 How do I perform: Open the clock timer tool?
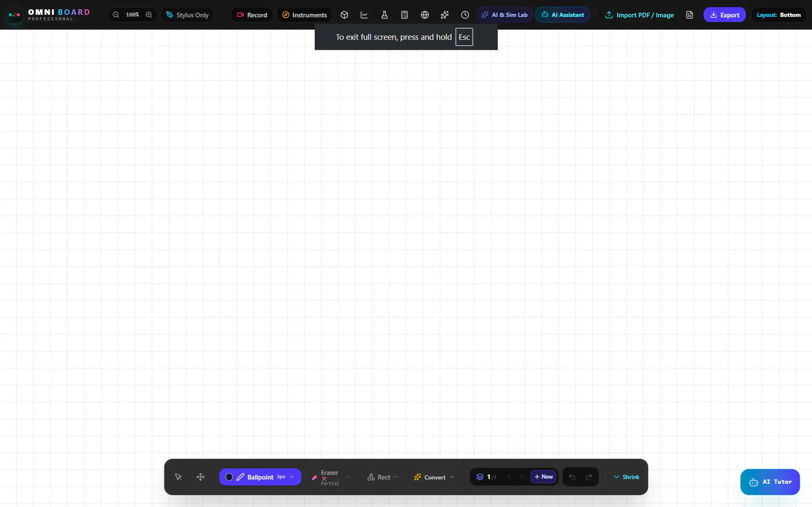coord(465,15)
